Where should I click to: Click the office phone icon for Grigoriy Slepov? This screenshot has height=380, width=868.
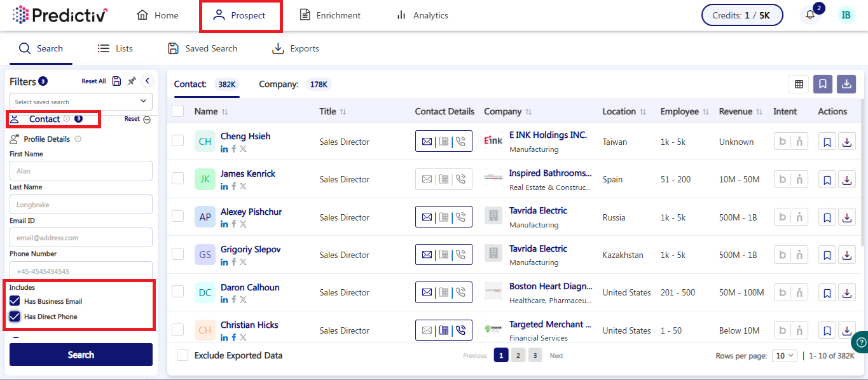(444, 255)
